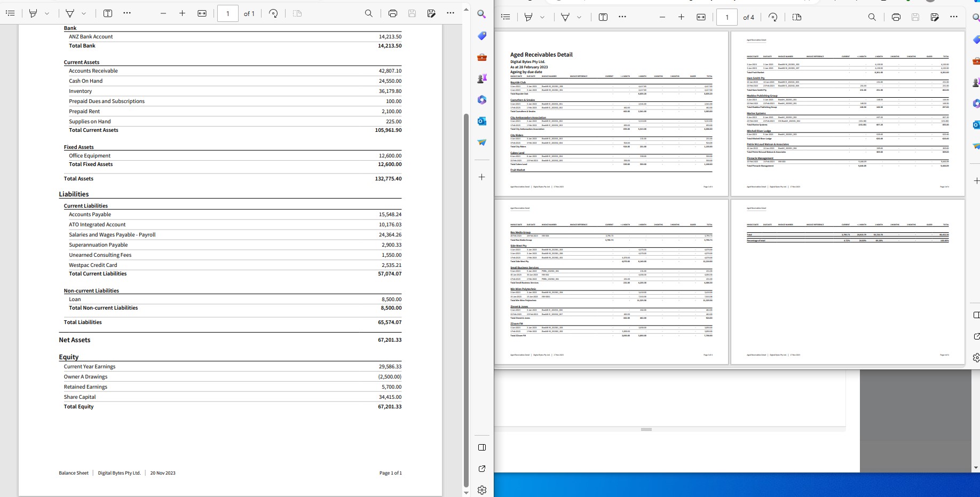Click scroll-down arrow of Balance Sheet scrollbar

click(466, 493)
